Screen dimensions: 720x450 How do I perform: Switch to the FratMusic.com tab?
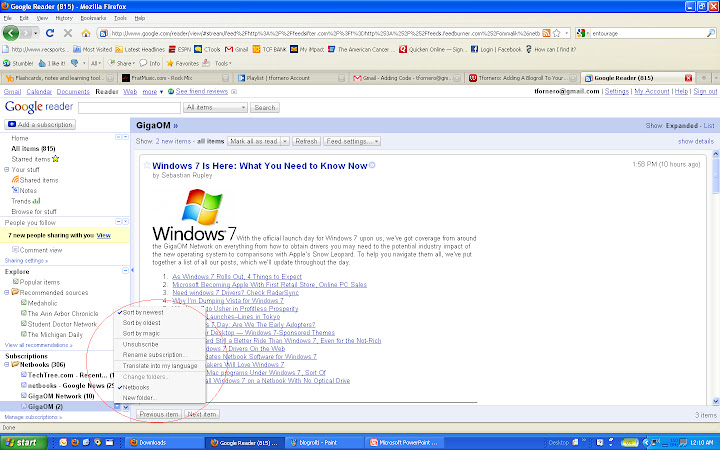[174, 78]
